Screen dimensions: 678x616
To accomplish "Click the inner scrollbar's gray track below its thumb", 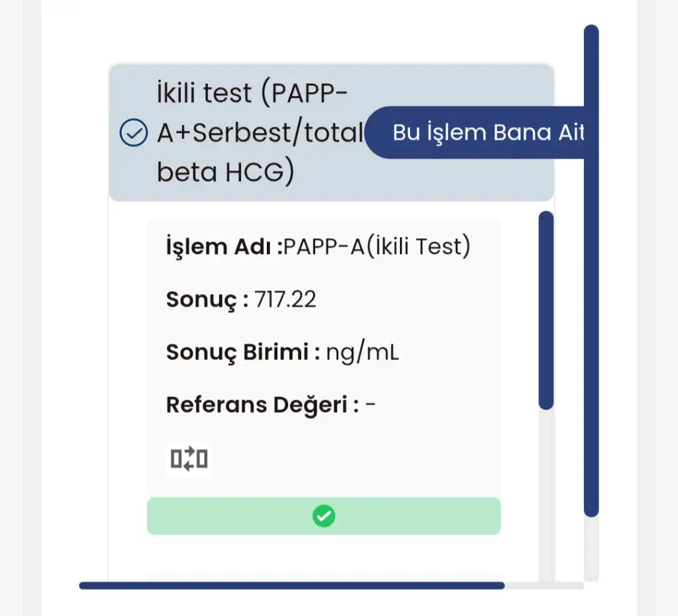I will [x=546, y=490].
